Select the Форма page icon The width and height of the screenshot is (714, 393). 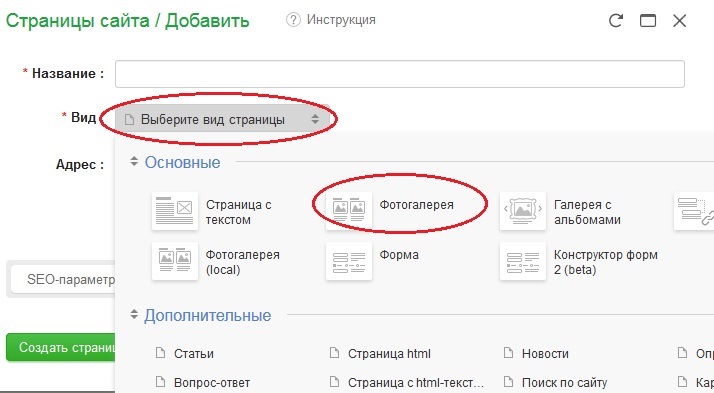[349, 261]
